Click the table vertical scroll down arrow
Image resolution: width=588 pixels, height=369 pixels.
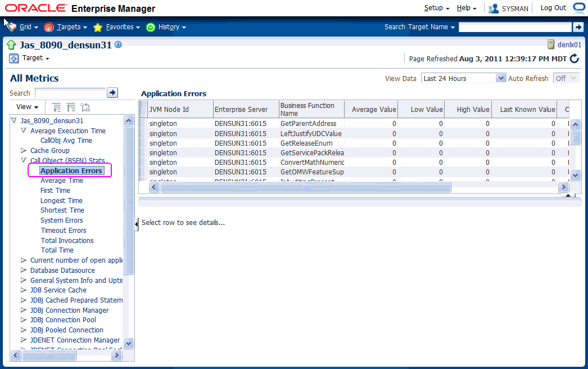(575, 175)
